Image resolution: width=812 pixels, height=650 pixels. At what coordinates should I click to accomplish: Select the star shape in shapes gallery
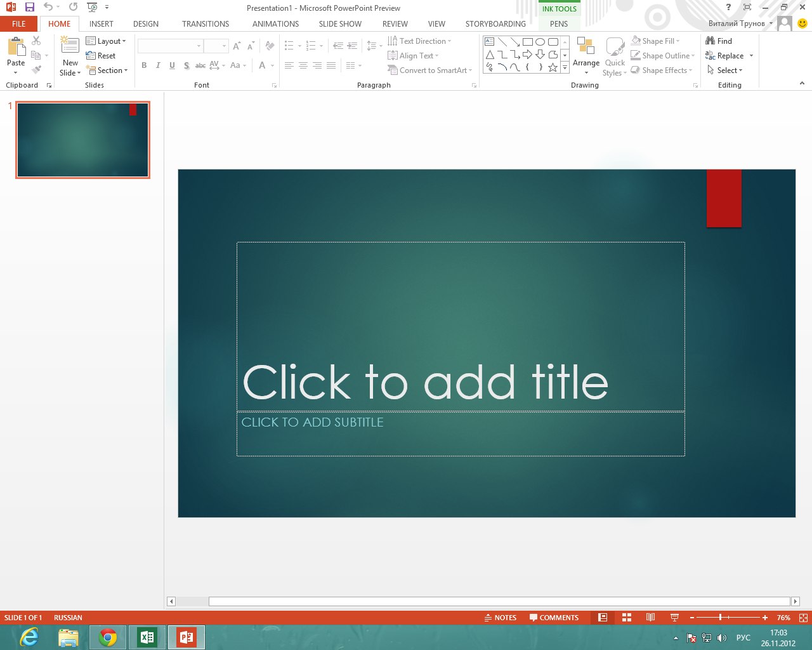click(553, 67)
